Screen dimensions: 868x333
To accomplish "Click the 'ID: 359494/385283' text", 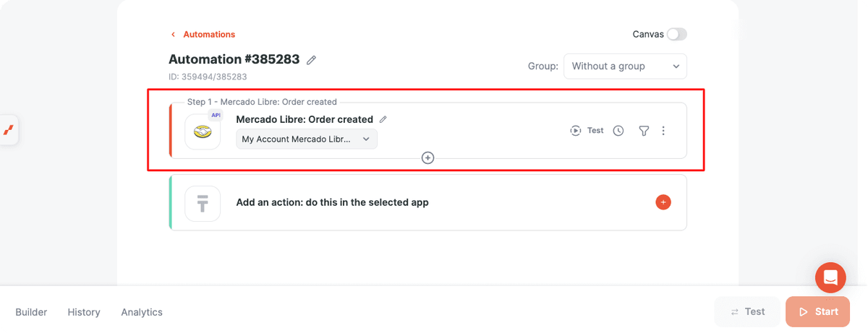I will click(208, 77).
